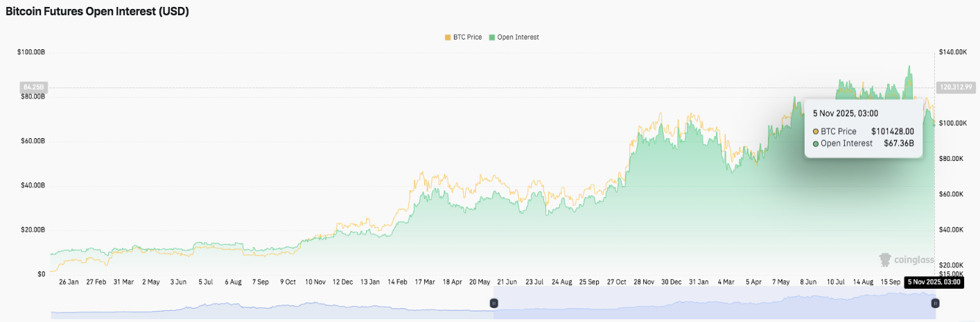Click the Bitcoin Futures Open Interest title
Screen dimensions: 980x322
pos(98,12)
